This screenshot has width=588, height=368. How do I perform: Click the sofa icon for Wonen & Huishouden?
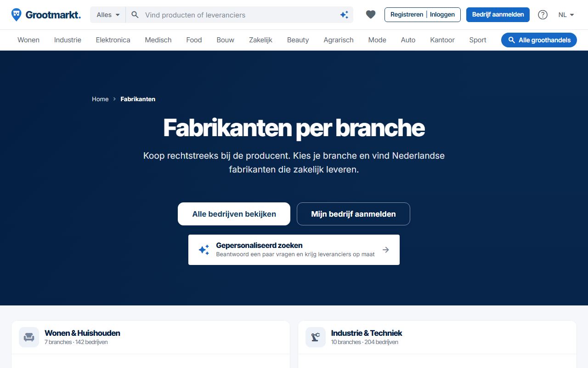(x=29, y=337)
